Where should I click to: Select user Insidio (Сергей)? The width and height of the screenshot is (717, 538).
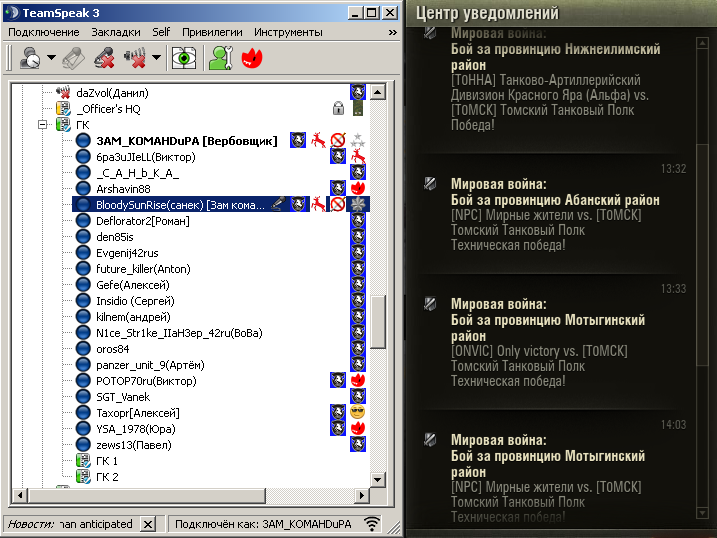point(135,301)
